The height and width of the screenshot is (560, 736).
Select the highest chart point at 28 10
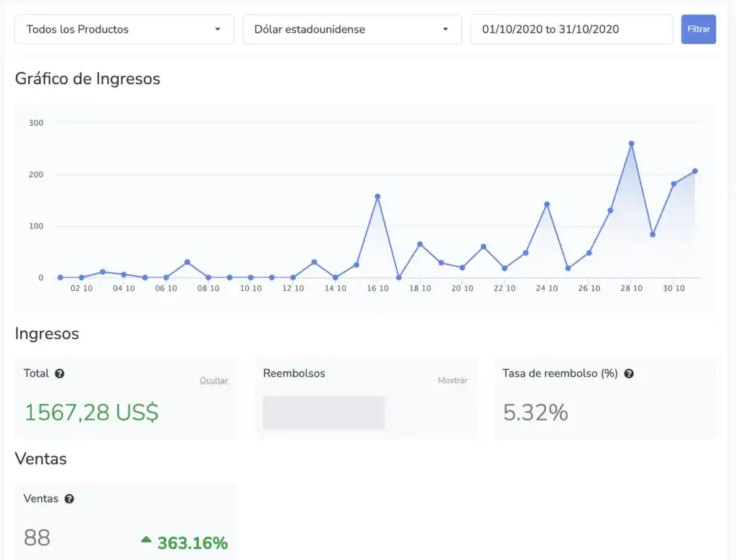click(632, 144)
